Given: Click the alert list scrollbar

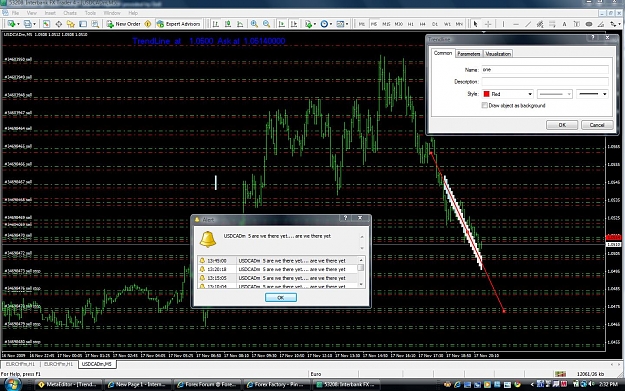Looking at the screenshot, I should click(x=361, y=272).
